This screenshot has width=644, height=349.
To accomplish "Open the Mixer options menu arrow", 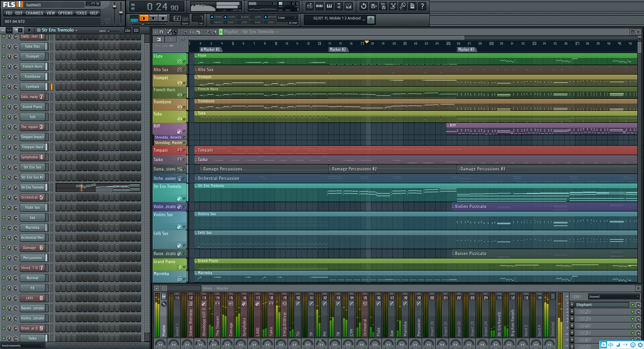I will (x=157, y=288).
